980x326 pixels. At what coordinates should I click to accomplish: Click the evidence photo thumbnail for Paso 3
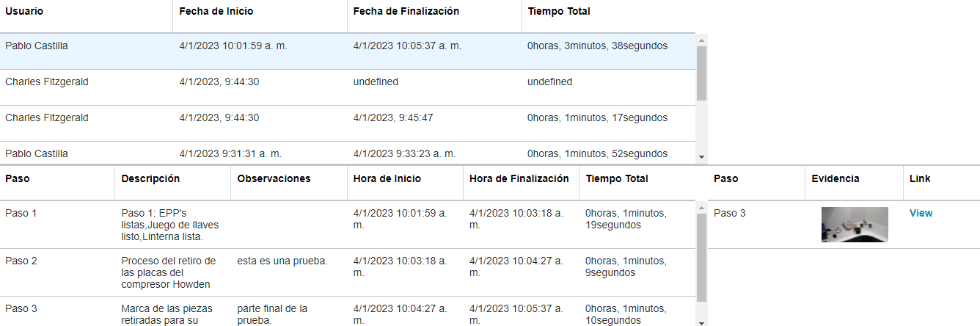(x=855, y=225)
